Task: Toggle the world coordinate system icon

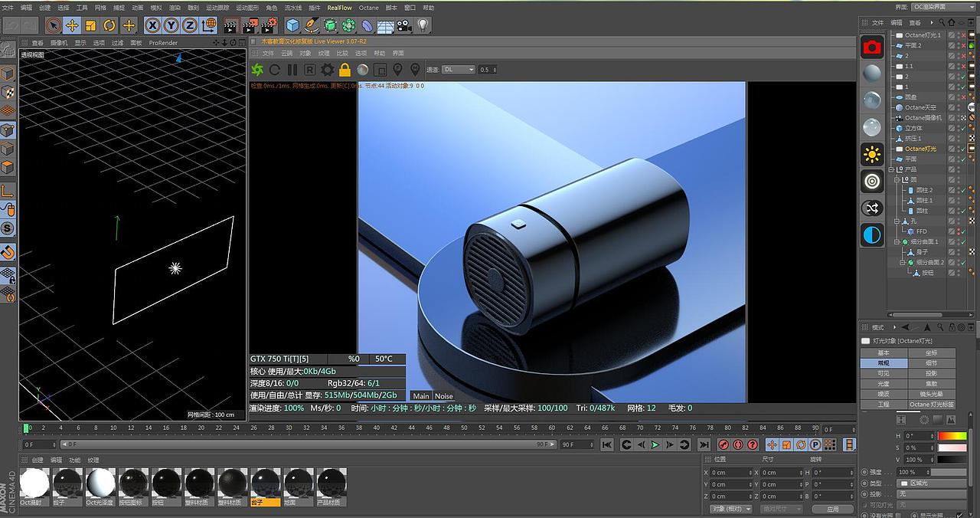Action: point(208,25)
